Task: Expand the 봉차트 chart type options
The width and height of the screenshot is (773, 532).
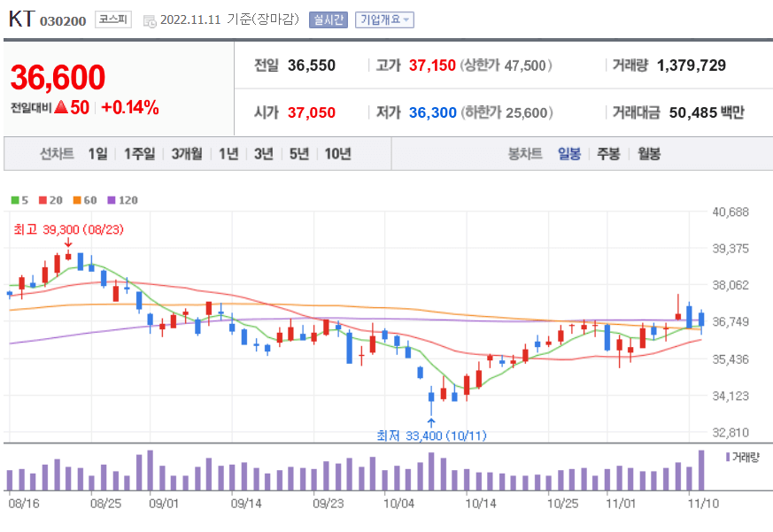Action: (525, 153)
